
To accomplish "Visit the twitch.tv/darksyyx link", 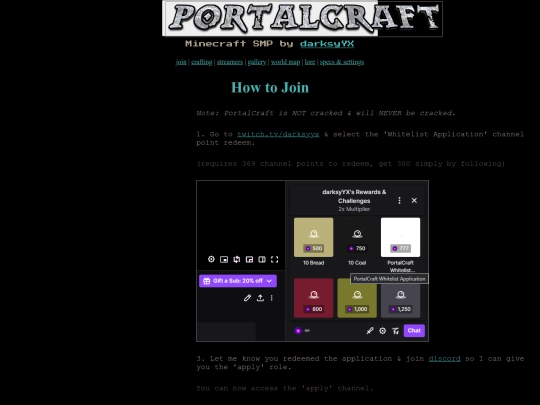I will coord(278,134).
